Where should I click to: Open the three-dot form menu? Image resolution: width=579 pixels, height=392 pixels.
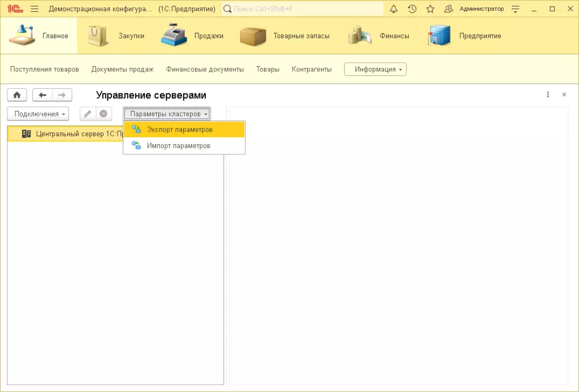(x=548, y=94)
